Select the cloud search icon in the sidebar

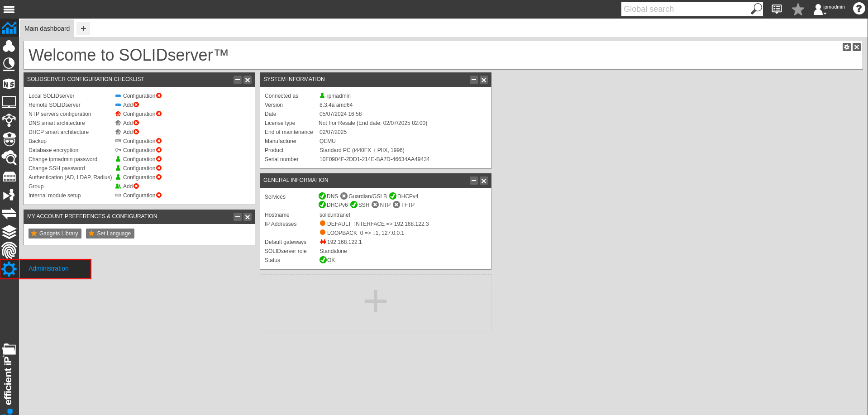click(x=9, y=158)
